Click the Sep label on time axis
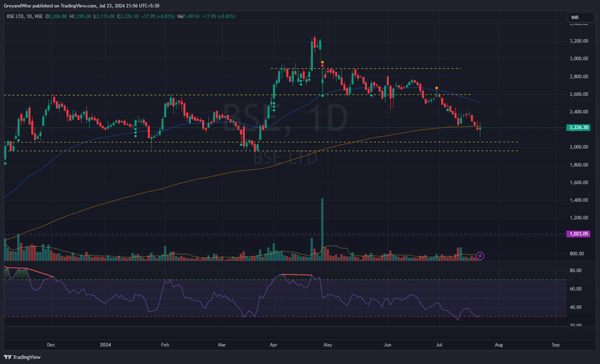Screen dimensions: 600x364 pos(556,345)
